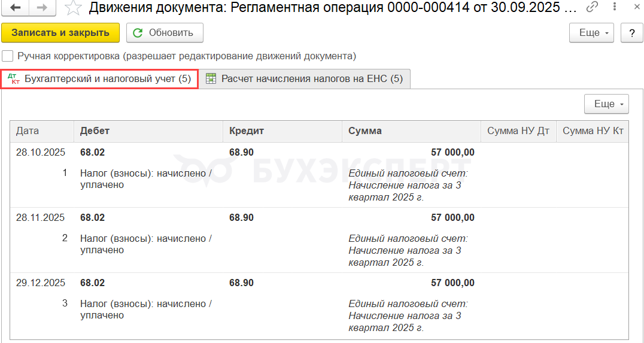Click the Дебет column header
644x343 pixels.
(x=148, y=131)
